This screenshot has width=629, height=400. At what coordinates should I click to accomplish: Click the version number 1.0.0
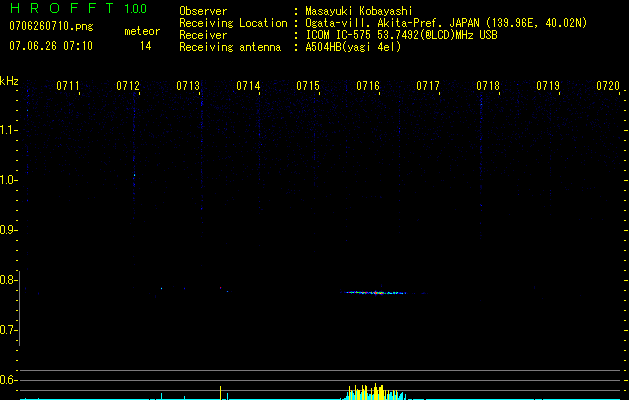(135, 9)
